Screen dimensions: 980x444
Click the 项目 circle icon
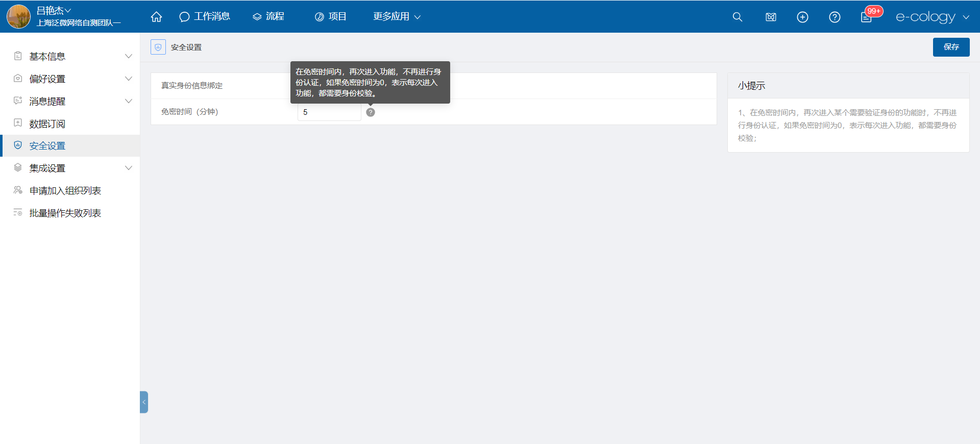[x=320, y=17]
